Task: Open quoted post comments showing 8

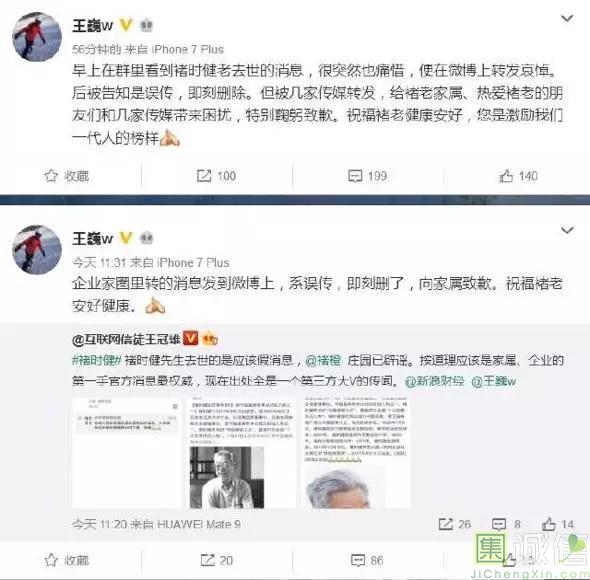Action: (506, 524)
